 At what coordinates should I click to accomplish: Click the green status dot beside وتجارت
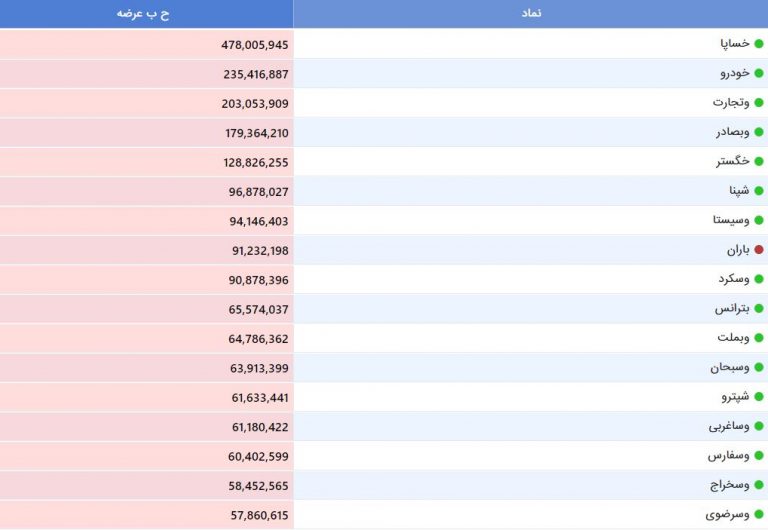(759, 102)
